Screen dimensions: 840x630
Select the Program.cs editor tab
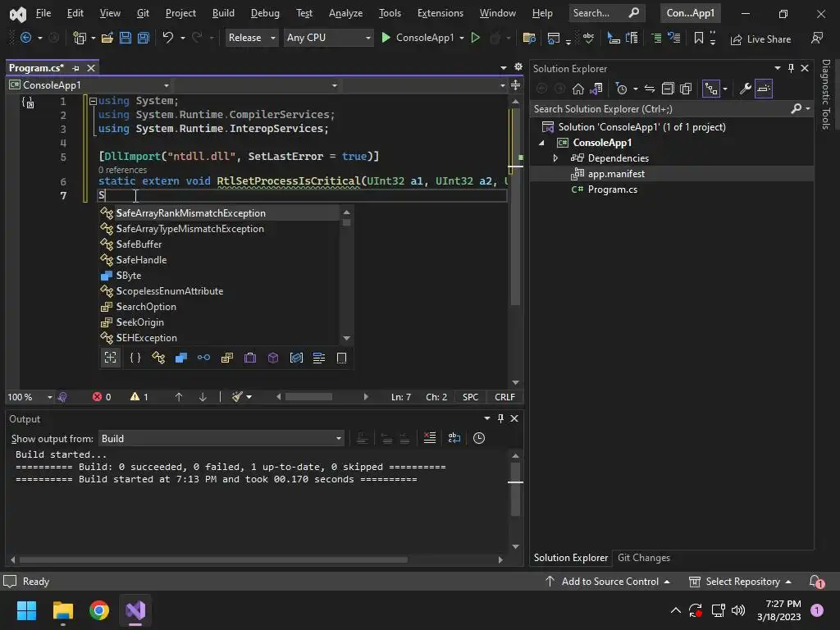(36, 68)
